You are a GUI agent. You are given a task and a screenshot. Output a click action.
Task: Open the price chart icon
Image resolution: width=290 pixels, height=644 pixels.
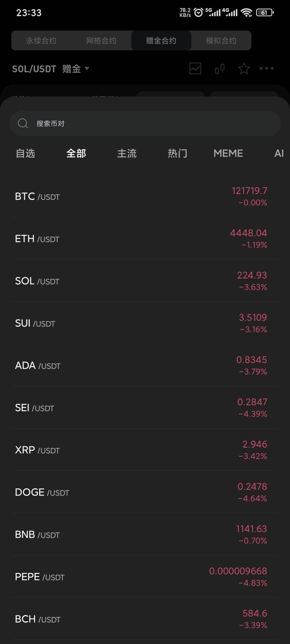(x=195, y=68)
